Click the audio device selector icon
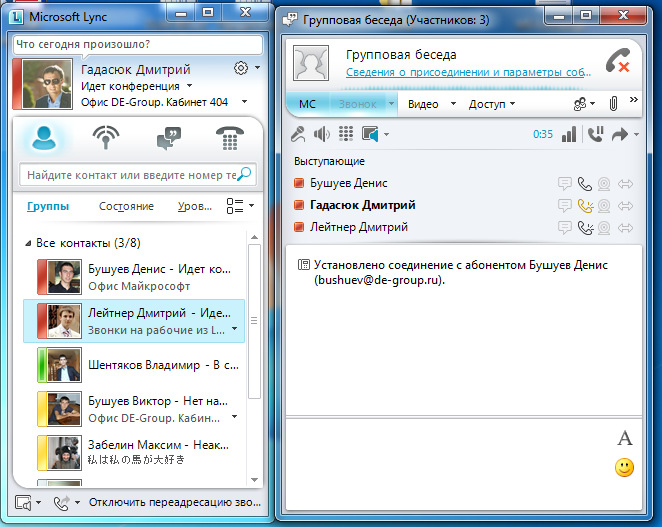The image size is (662, 527). (x=370, y=134)
